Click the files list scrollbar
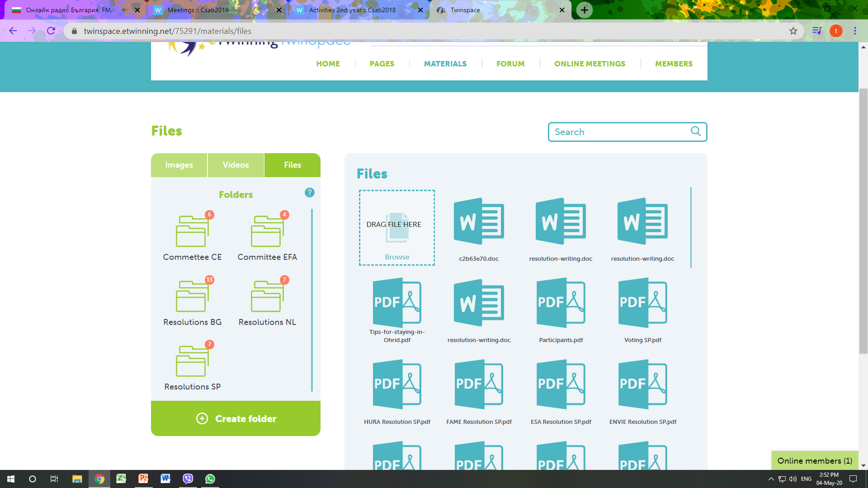Image resolution: width=868 pixels, height=488 pixels. [691, 227]
